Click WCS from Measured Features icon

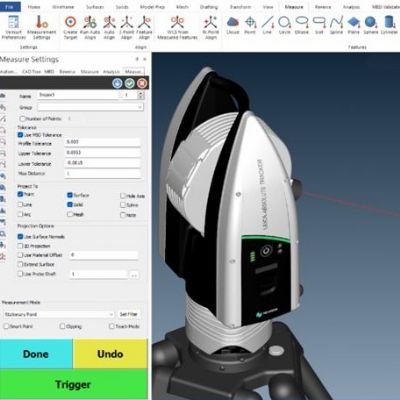[x=177, y=27]
